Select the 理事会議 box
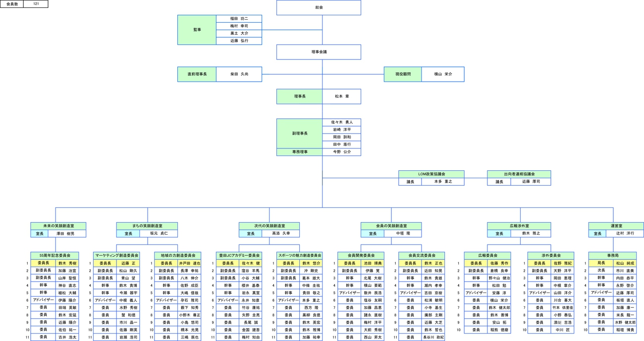Viewport: 644px width, 341px height. [319, 52]
